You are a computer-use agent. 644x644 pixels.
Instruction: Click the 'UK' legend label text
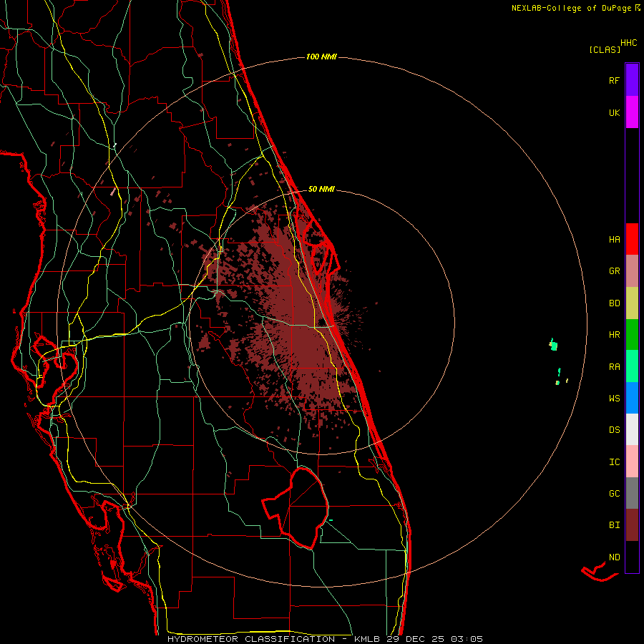(x=614, y=112)
